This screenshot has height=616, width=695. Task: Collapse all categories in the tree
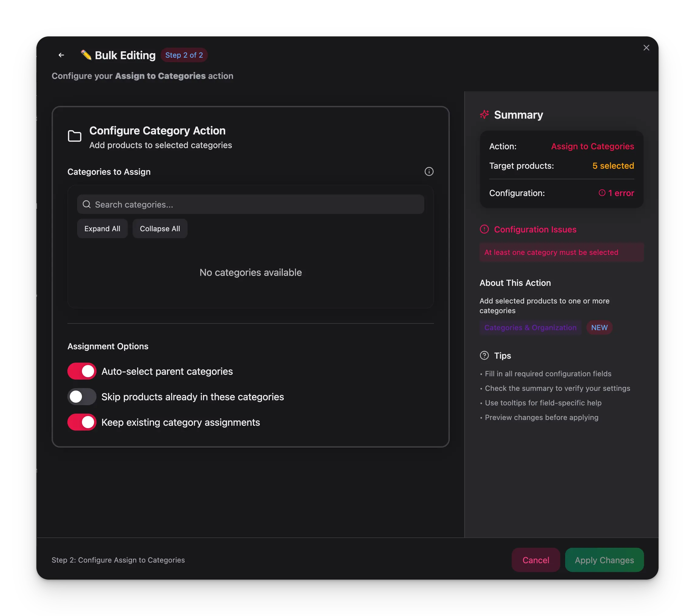[160, 228]
